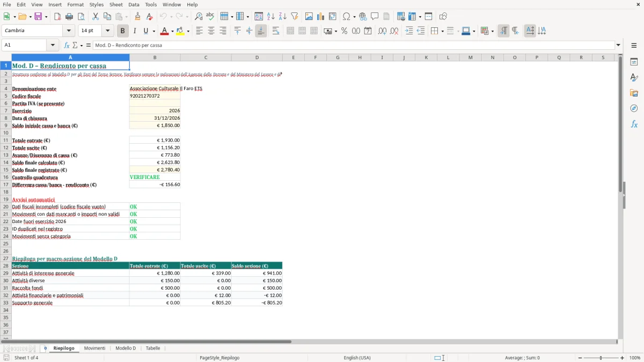The image size is (644, 362).
Task: Toggle Italic formatting
Action: click(135, 31)
